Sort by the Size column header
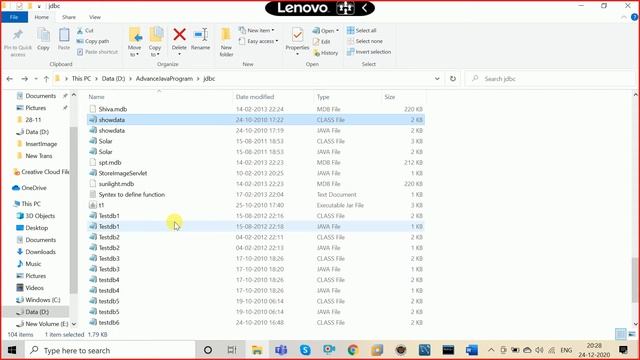This screenshot has width=640, height=360. [390, 97]
